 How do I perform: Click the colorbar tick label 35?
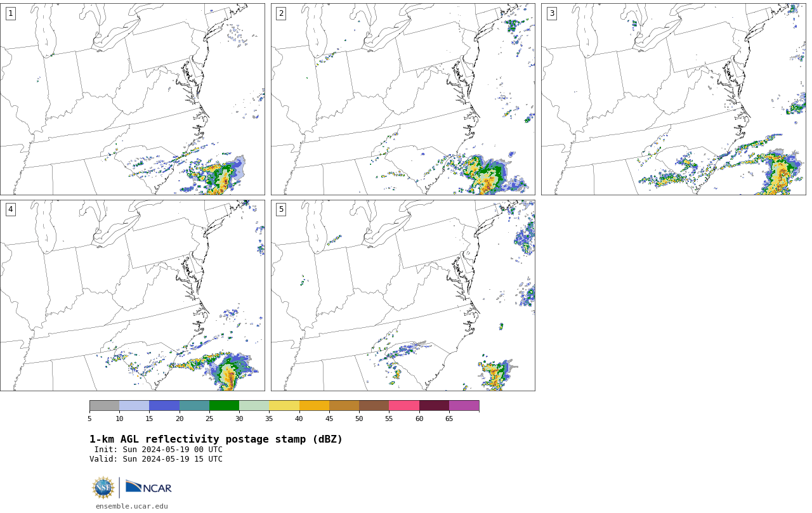(269, 419)
